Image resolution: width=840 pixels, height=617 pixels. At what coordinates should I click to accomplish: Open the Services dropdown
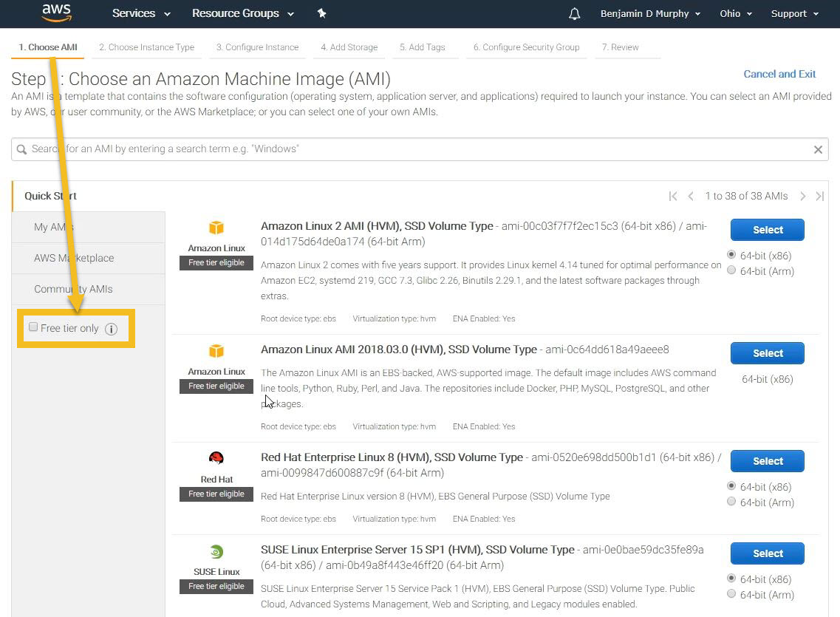coord(141,13)
